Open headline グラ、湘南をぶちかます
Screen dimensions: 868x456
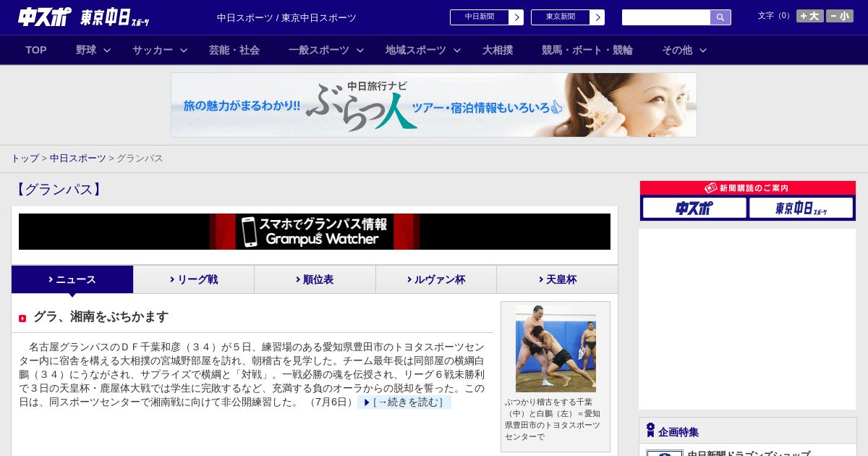(101, 317)
